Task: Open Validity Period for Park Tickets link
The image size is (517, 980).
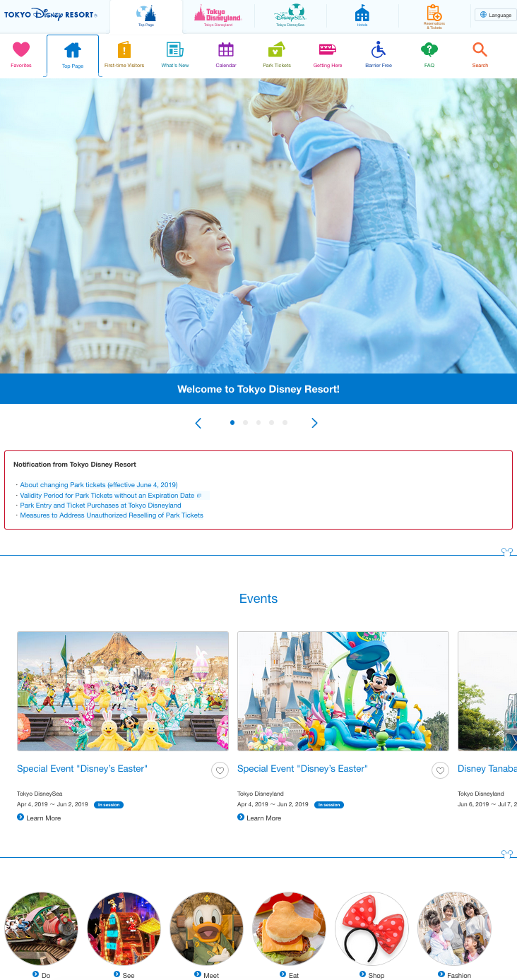Action: 107,495
